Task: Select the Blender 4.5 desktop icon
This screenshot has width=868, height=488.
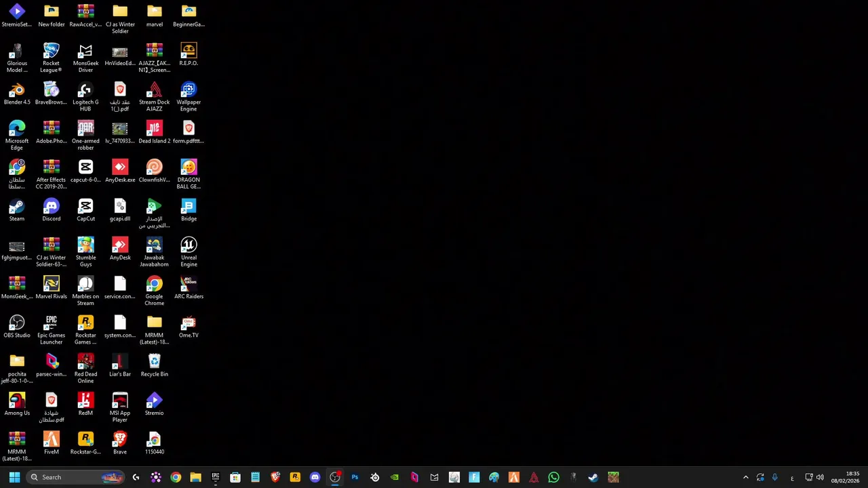Action: click(x=17, y=94)
